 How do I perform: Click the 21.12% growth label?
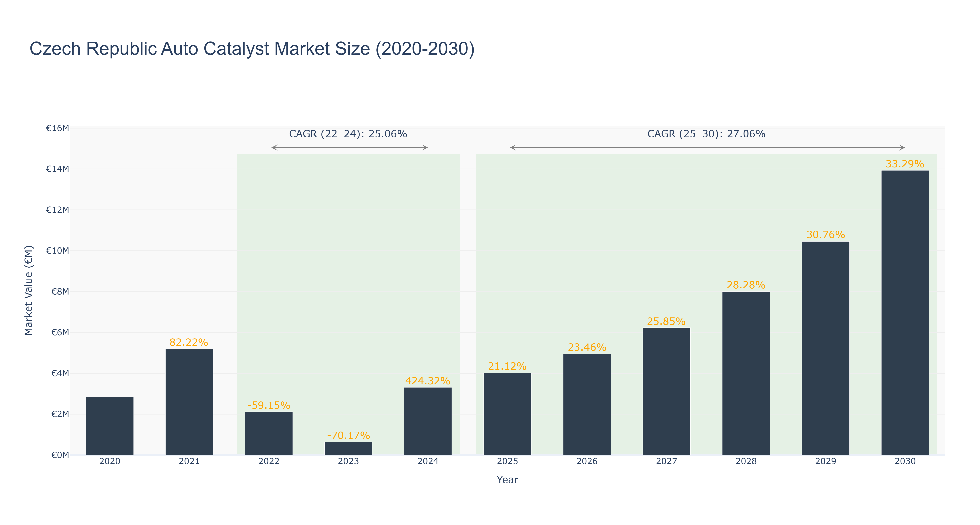pos(507,366)
